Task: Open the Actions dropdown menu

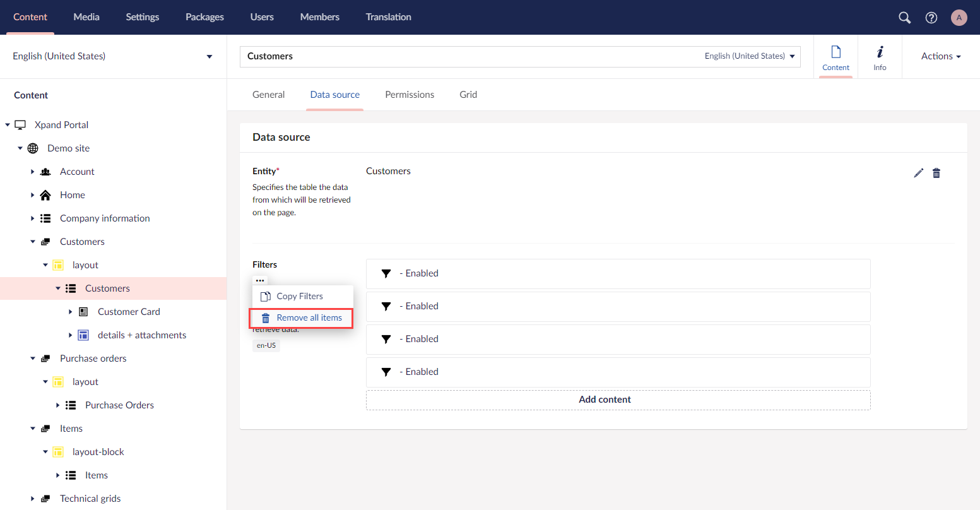Action: (940, 56)
